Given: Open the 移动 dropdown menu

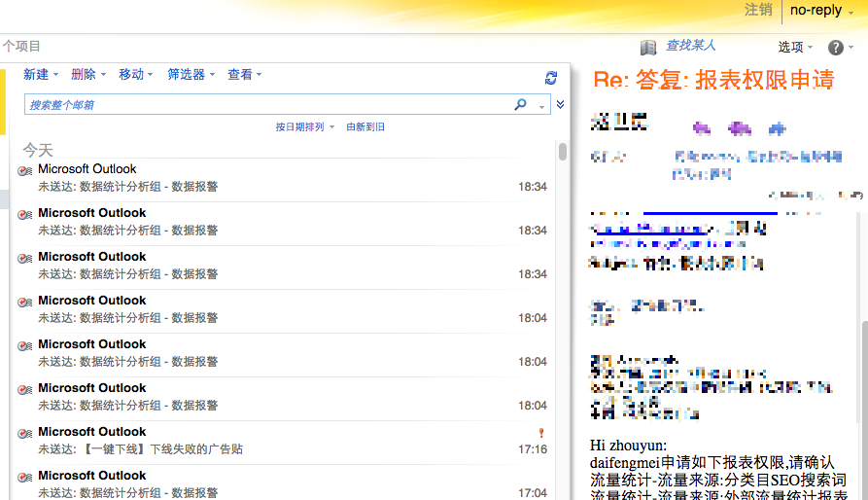Looking at the screenshot, I should tap(136, 74).
